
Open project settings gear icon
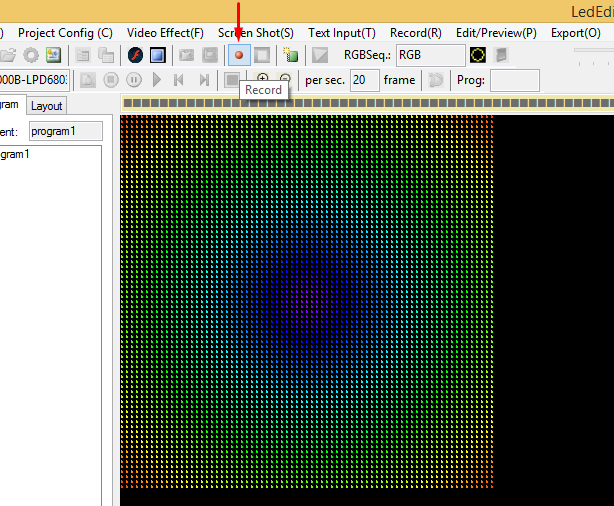31,55
